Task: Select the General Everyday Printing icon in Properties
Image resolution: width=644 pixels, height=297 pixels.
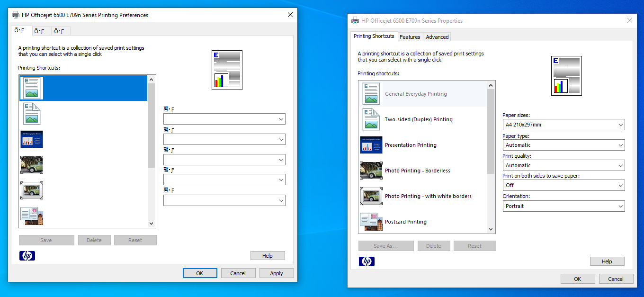Action: tap(371, 94)
